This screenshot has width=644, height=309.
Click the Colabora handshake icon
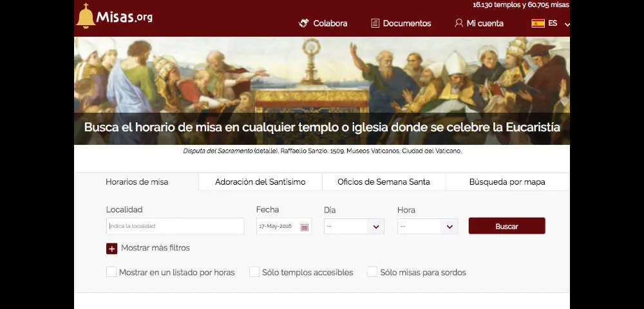[304, 23]
